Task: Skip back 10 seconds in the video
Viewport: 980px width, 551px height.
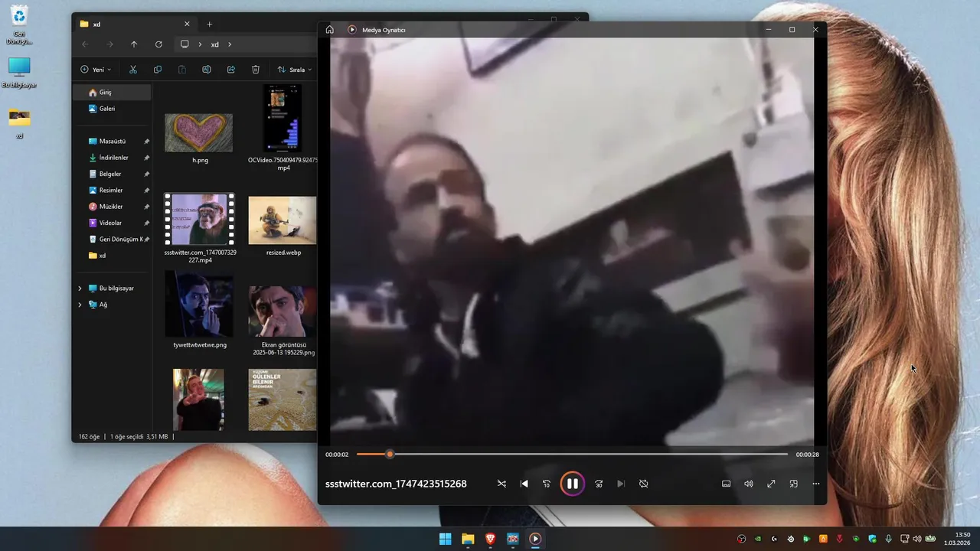Action: click(547, 484)
